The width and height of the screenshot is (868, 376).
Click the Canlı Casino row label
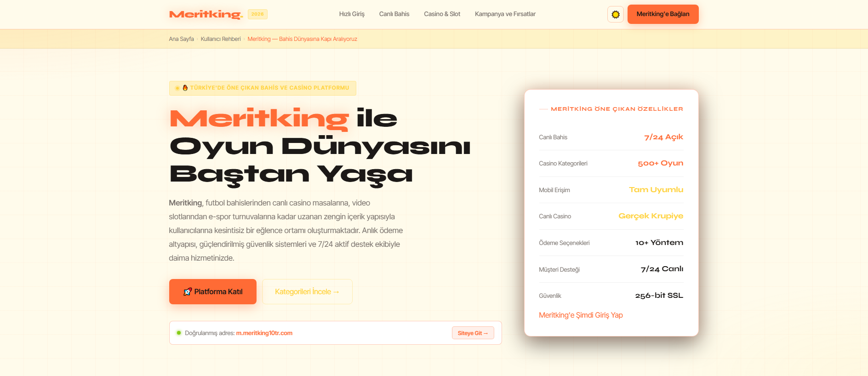point(555,216)
